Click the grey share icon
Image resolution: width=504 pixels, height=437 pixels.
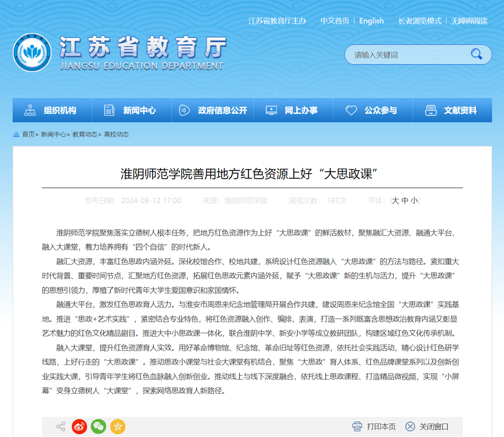pyautogui.click(x=61, y=426)
